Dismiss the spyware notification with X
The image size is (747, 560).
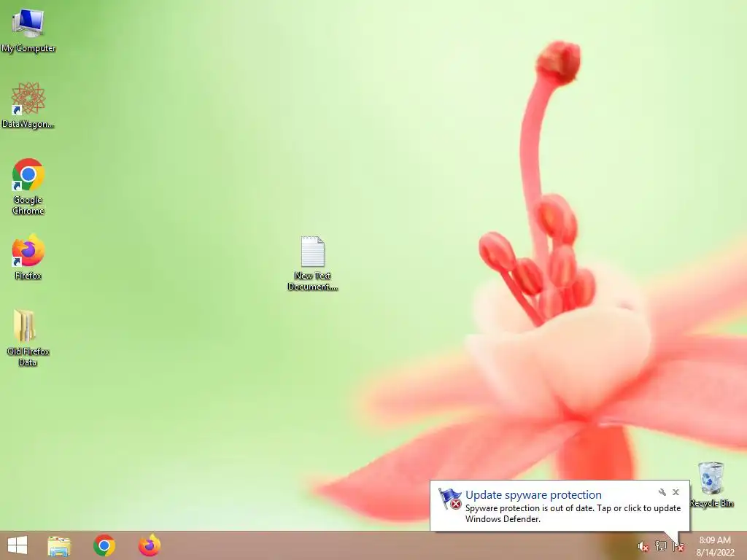(x=676, y=492)
